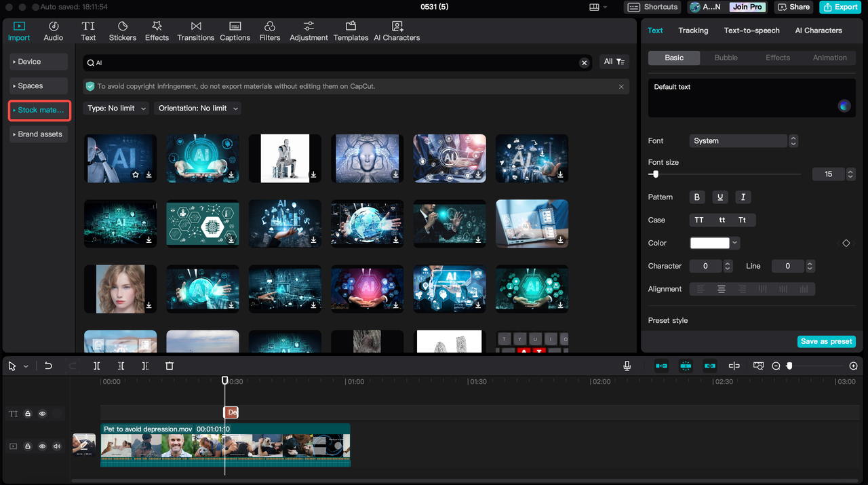The height and width of the screenshot is (485, 868).
Task: Open the Type: No limit dropdown
Action: point(117,109)
